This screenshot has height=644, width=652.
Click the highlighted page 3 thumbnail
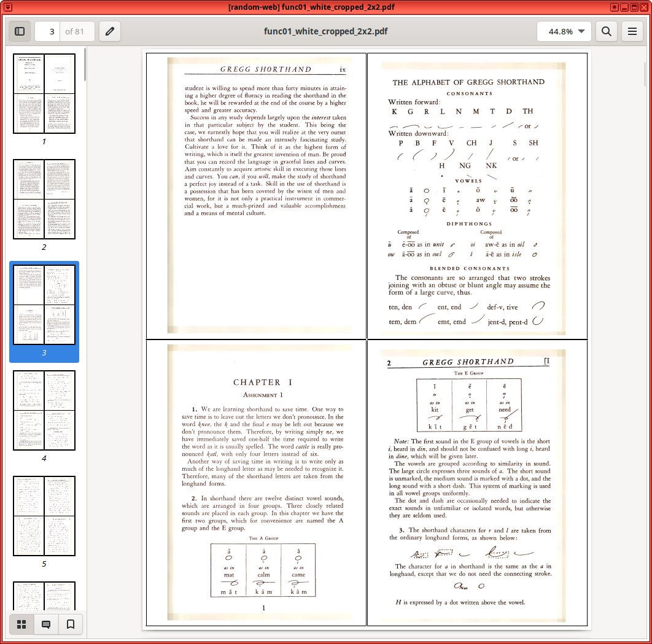[x=44, y=305]
